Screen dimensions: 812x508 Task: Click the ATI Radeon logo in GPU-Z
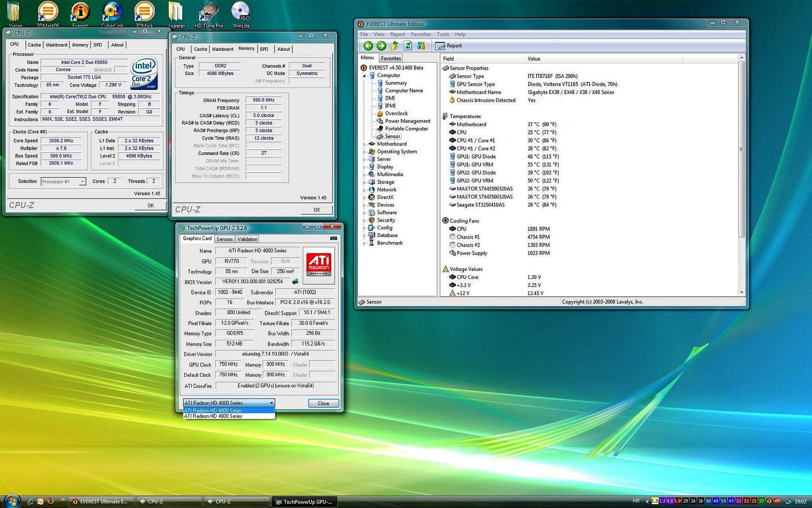319,265
